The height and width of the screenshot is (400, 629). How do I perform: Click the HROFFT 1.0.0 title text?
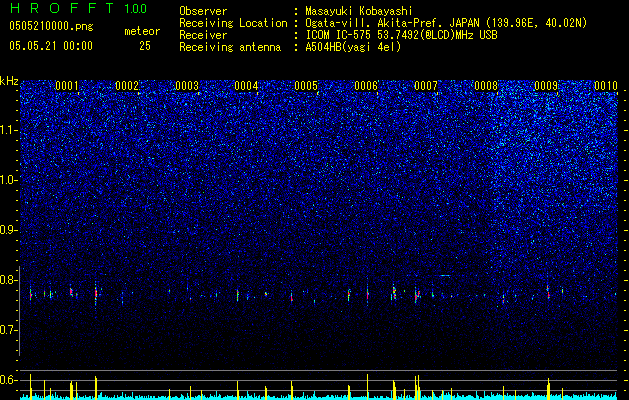(x=79, y=8)
